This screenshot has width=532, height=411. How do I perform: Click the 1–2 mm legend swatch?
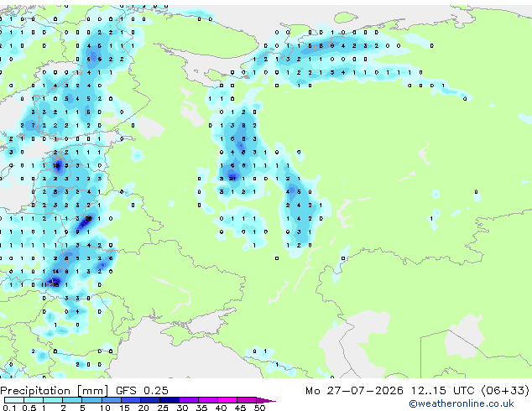click(53, 400)
